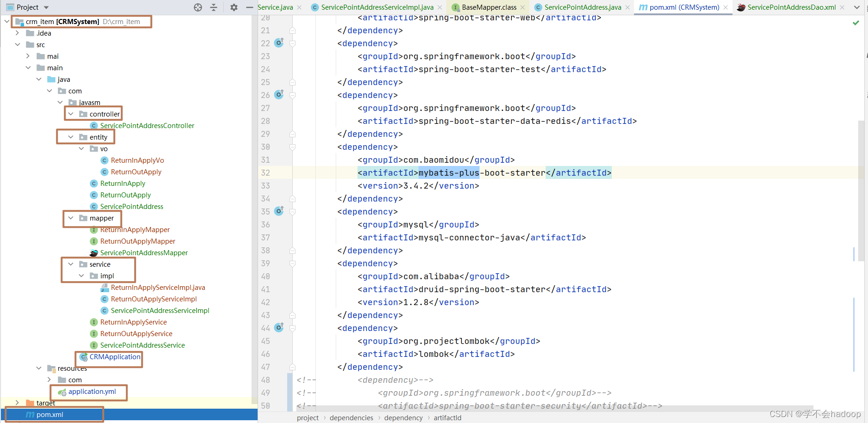Click the interface icon beside ReturnInApplyMapper
The height and width of the screenshot is (423, 868).
click(94, 229)
